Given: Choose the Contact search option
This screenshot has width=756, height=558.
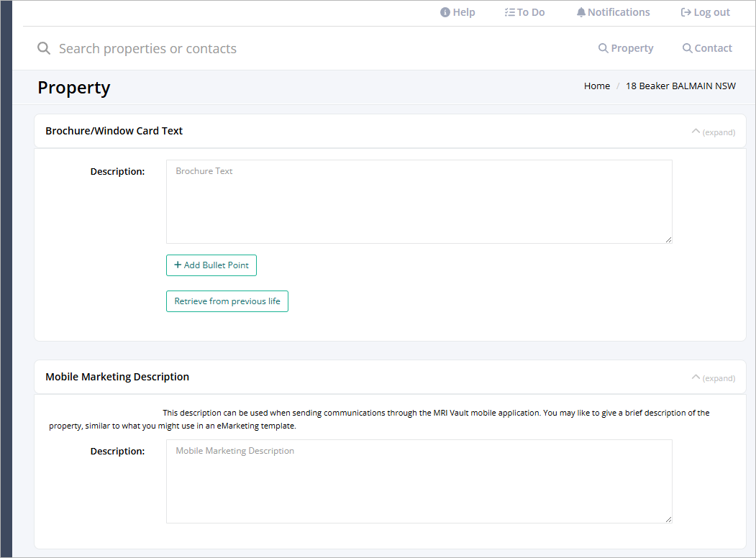Looking at the screenshot, I should point(707,48).
